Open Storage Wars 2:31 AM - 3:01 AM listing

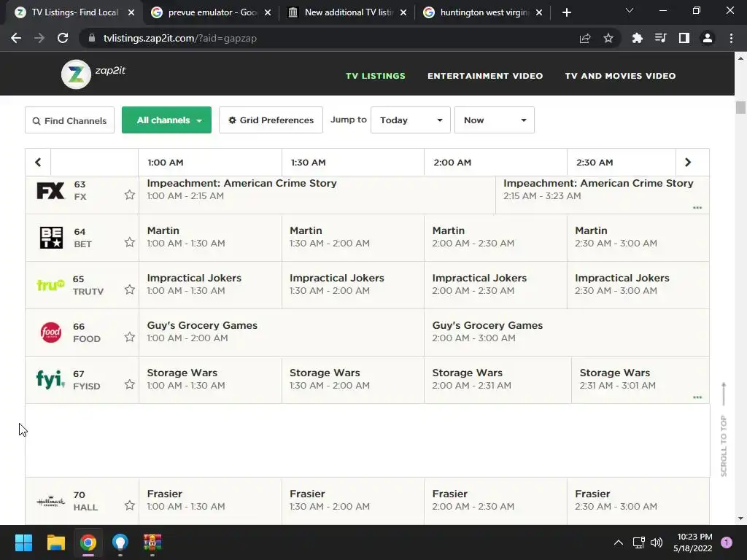640,379
